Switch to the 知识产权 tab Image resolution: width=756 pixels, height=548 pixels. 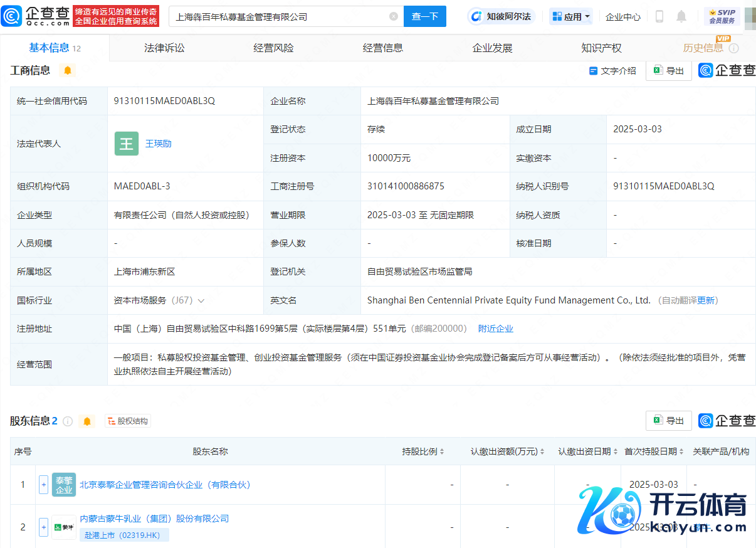(x=601, y=48)
